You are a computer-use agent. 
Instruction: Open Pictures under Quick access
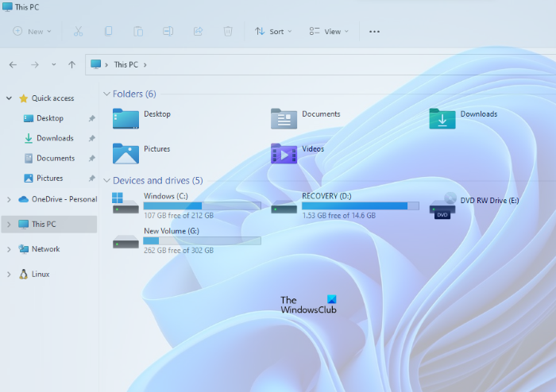49,178
